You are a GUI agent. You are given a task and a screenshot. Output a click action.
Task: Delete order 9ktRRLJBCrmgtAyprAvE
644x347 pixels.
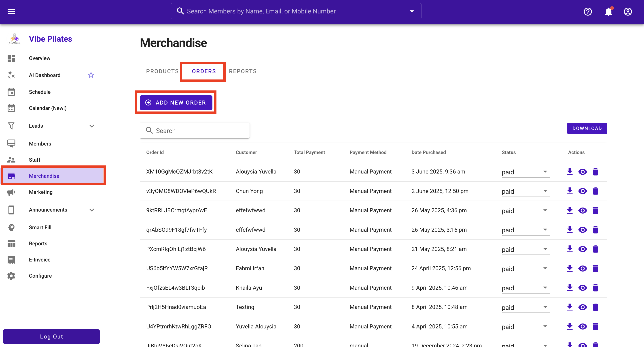click(595, 211)
